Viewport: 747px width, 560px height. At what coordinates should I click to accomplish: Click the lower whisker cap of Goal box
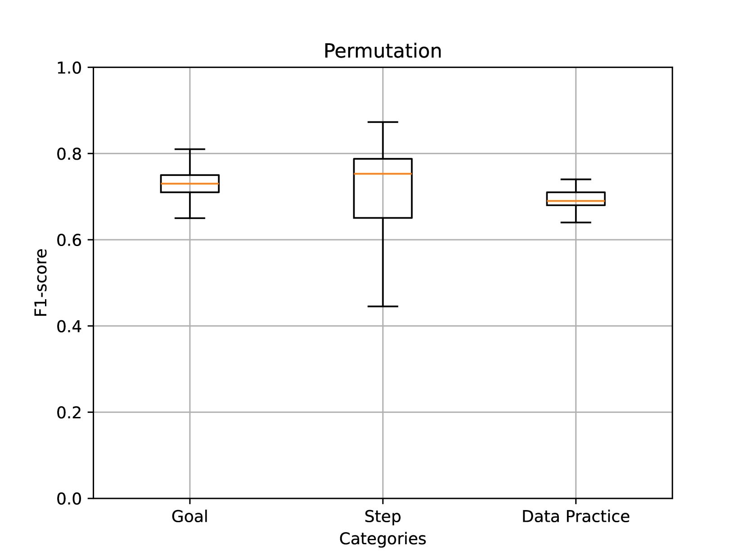point(189,218)
